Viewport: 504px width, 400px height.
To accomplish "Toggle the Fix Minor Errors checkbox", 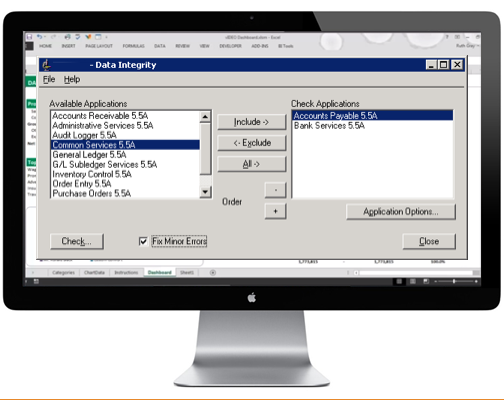I will (143, 241).
